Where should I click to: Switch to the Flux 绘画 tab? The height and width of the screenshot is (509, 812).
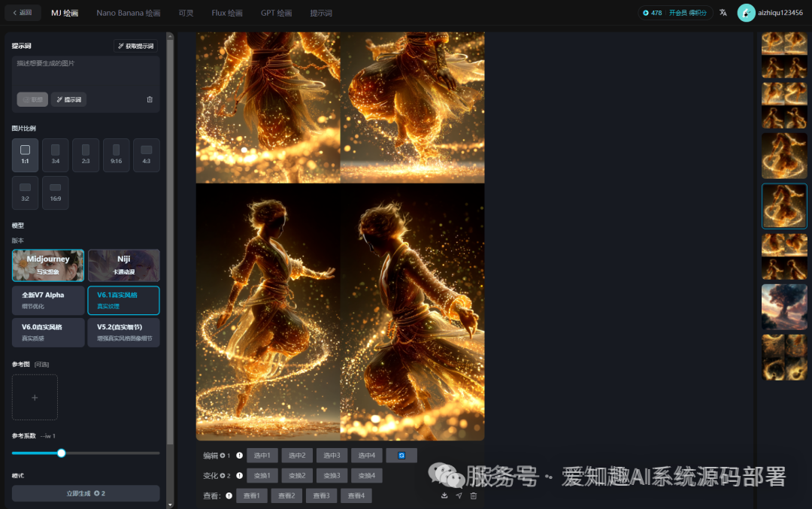click(x=227, y=14)
